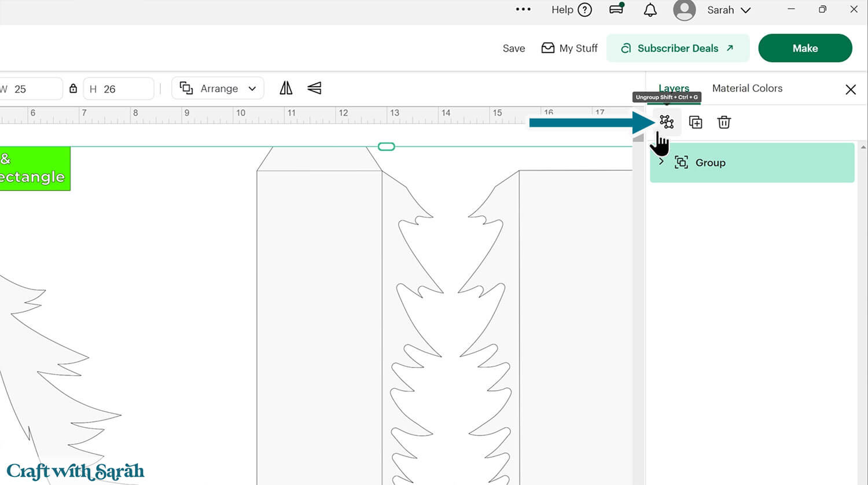This screenshot has width=868, height=485.
Task: Delete the selected layer with trash icon
Action: (724, 122)
